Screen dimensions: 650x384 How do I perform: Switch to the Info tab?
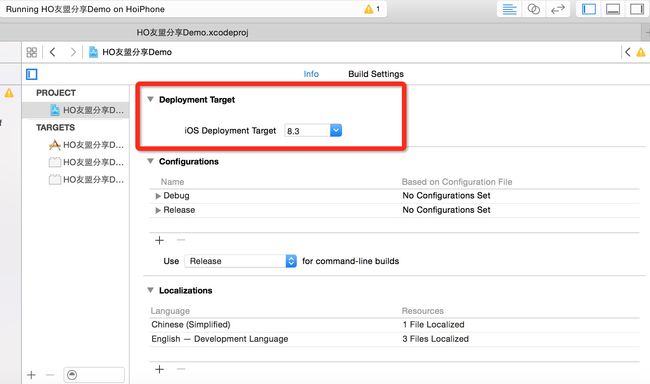[x=311, y=74]
